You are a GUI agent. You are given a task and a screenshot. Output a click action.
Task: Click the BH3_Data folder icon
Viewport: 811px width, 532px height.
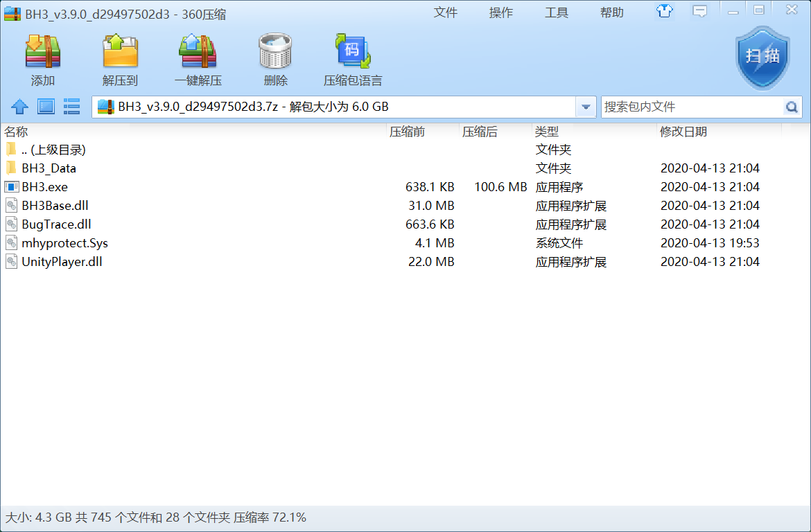pos(11,168)
